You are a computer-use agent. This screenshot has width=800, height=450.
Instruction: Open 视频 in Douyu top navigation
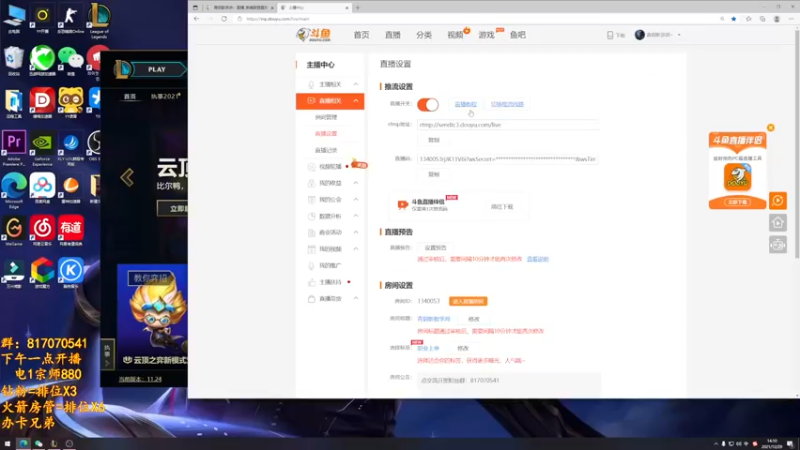pyautogui.click(x=455, y=35)
